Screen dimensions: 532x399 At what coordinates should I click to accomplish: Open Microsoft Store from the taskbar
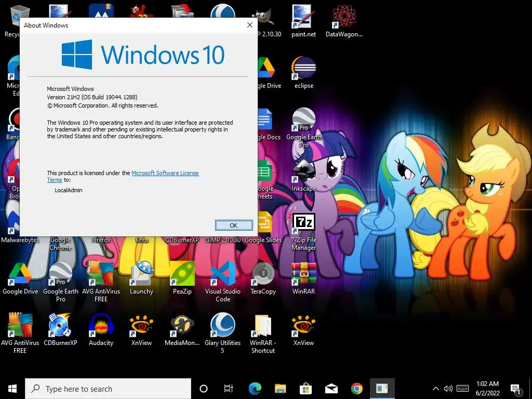[305, 389]
